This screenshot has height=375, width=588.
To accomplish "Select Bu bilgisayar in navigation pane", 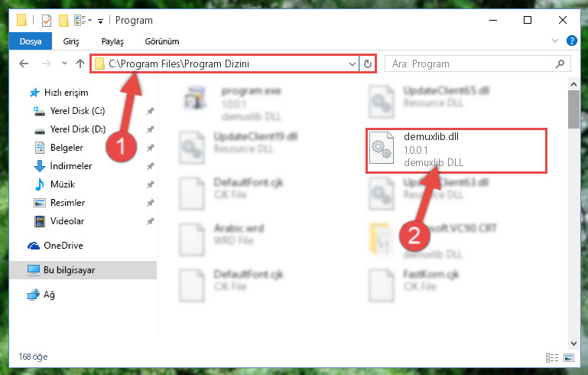I will pos(83,270).
